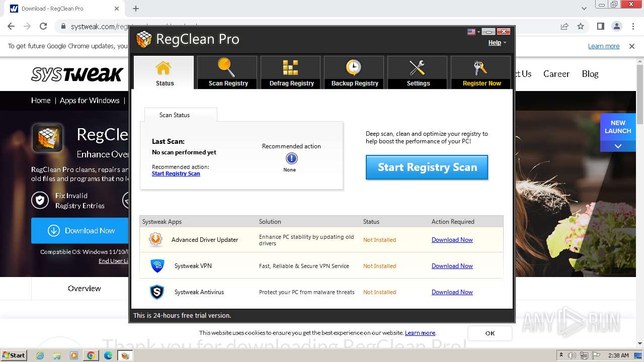
Task: Dismiss the Chrome update info bar
Action: click(x=632, y=46)
